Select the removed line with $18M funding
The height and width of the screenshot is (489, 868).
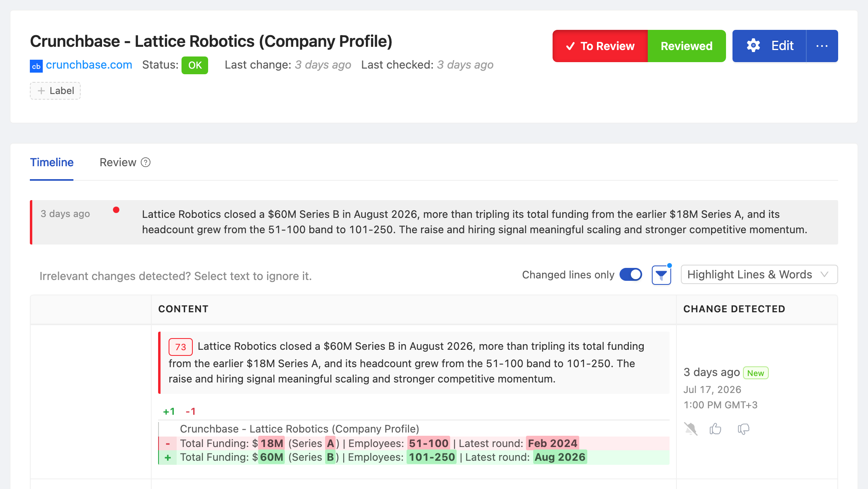pyautogui.click(x=414, y=443)
